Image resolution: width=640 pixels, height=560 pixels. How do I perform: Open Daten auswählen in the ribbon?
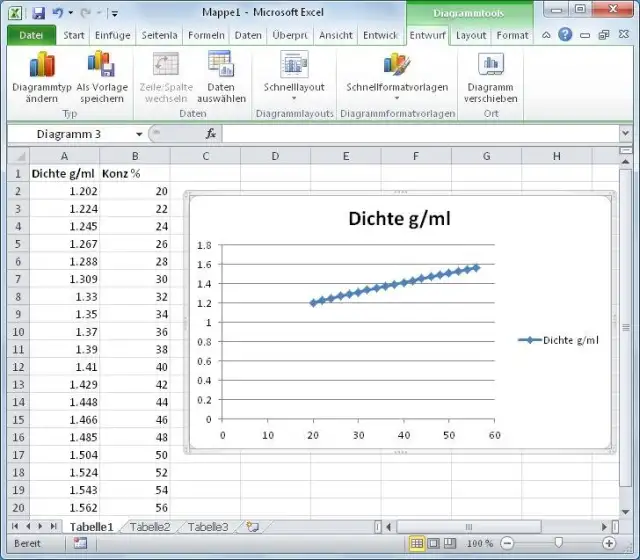pos(220,65)
